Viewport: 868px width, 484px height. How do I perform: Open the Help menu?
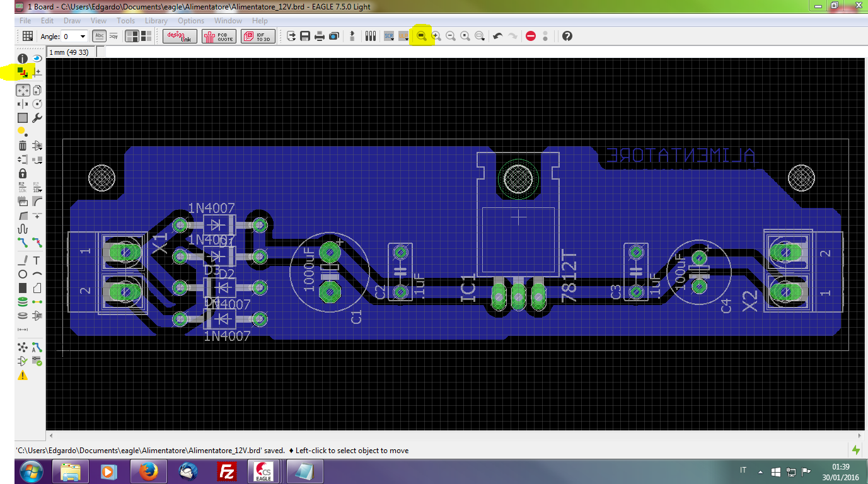(x=260, y=21)
